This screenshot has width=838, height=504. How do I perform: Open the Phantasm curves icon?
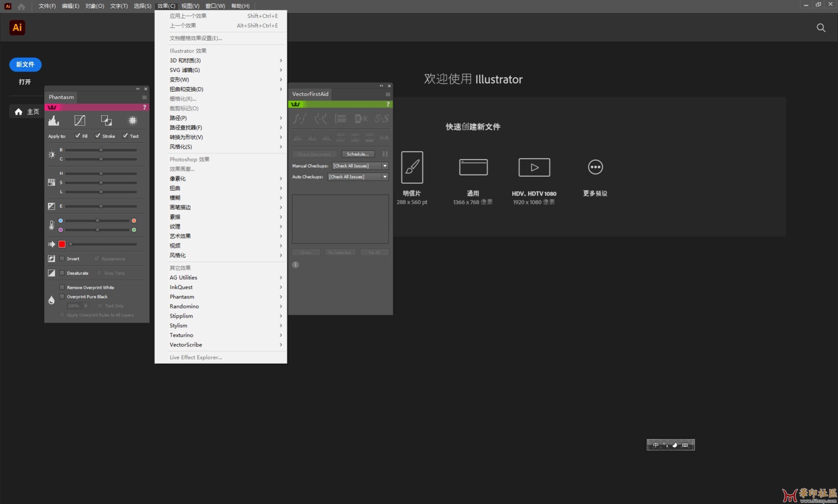pos(80,120)
